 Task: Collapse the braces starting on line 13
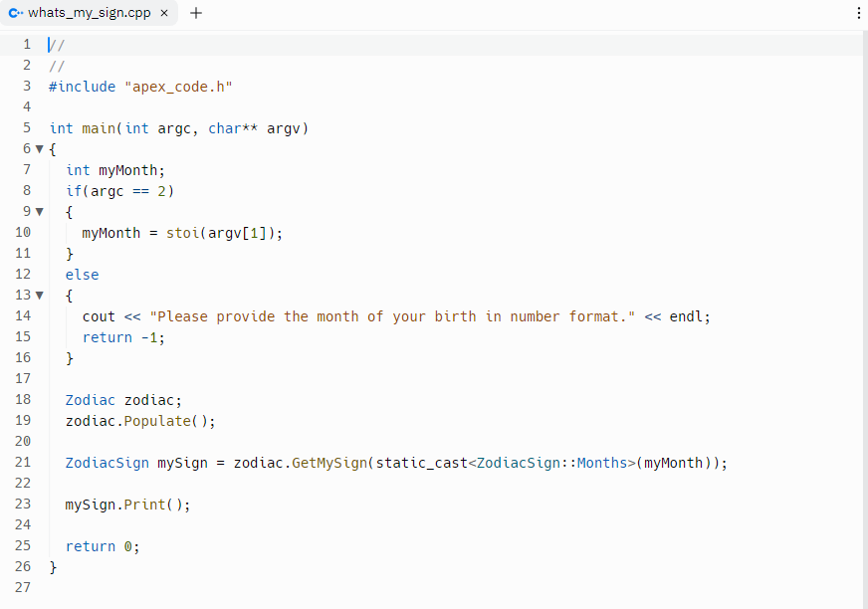[x=39, y=295]
